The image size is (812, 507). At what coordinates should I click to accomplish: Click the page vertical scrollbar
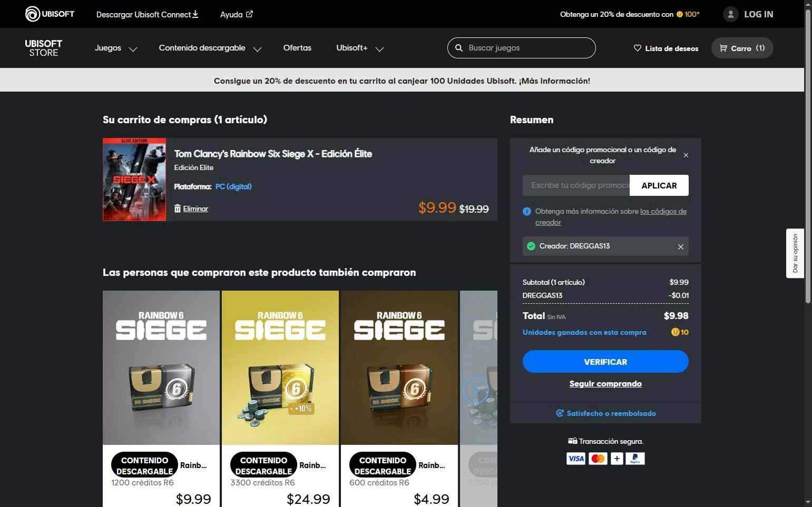pos(808,156)
